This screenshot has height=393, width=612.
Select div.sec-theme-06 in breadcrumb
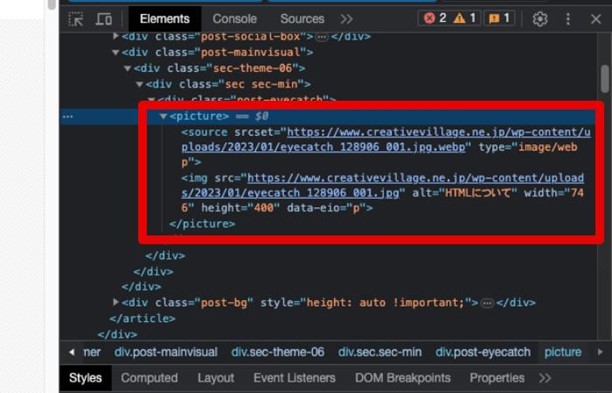[x=278, y=352]
